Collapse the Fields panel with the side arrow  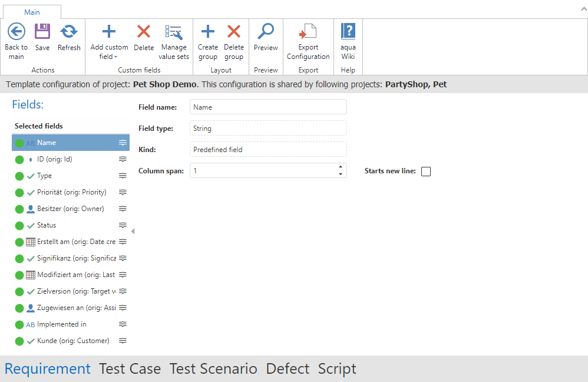point(133,231)
